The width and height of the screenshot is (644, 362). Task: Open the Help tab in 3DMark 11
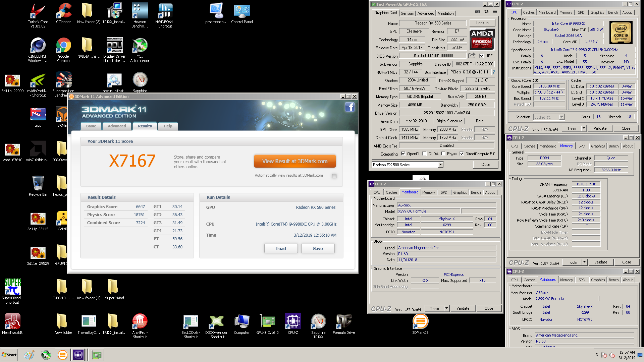tap(168, 126)
